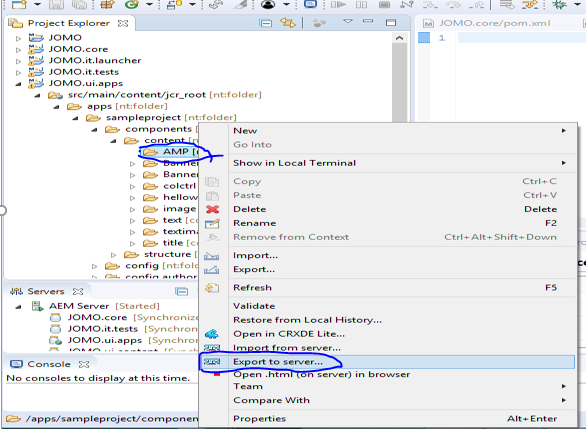
Task: Expand the colctrl folder node
Action: pyautogui.click(x=132, y=186)
